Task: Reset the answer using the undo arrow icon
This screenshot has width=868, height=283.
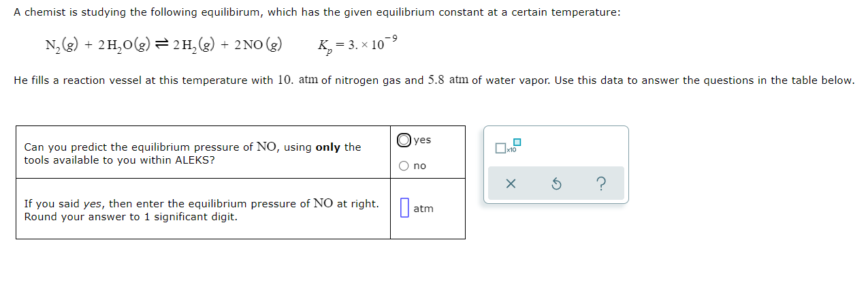Action: click(x=556, y=184)
